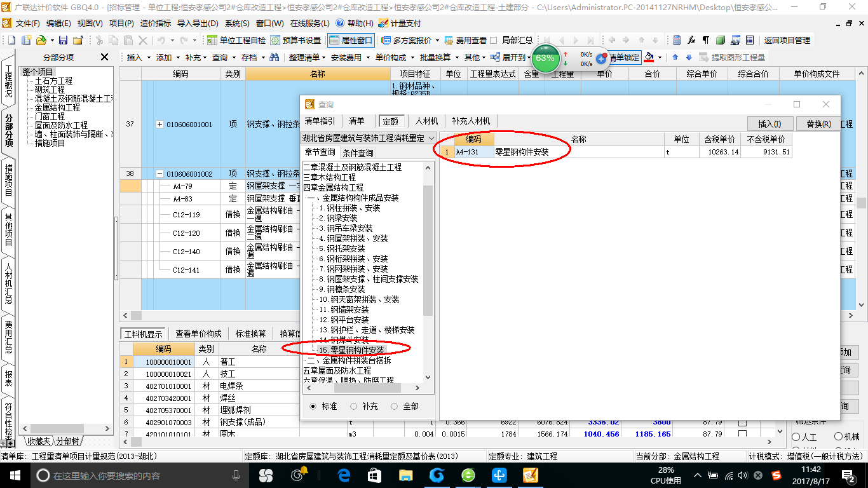Select 金属结构工程 in left tree
The height and width of the screenshot is (488, 868).
(x=57, y=108)
